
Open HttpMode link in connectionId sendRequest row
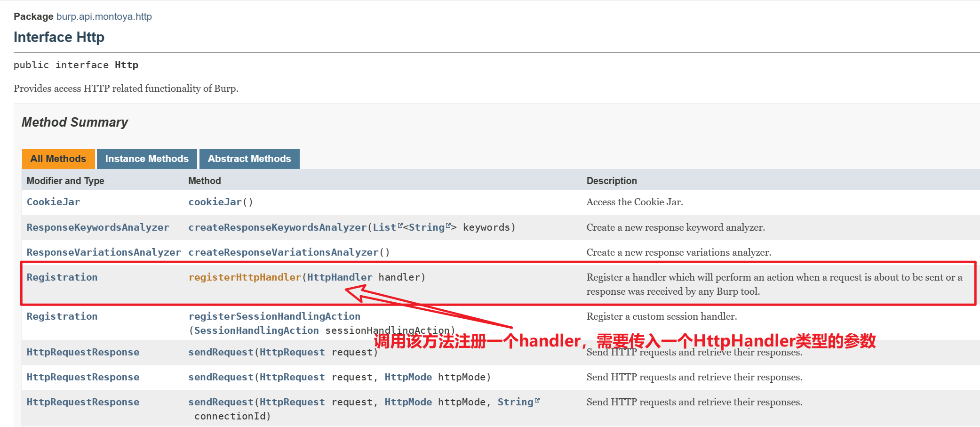(408, 402)
